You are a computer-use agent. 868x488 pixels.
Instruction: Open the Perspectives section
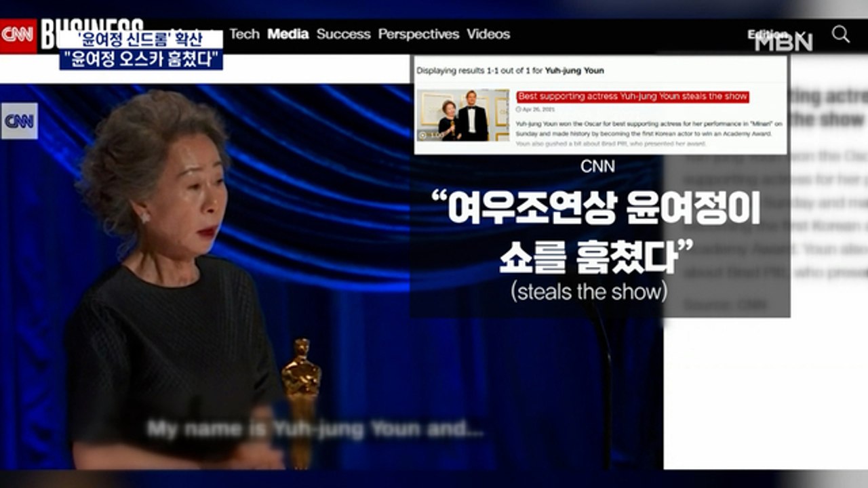click(418, 34)
